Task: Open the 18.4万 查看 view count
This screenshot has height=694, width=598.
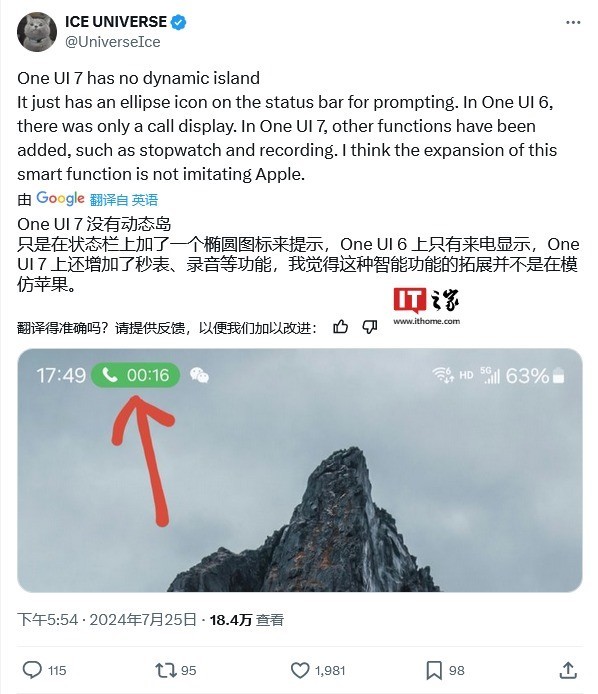Action: pos(247,620)
